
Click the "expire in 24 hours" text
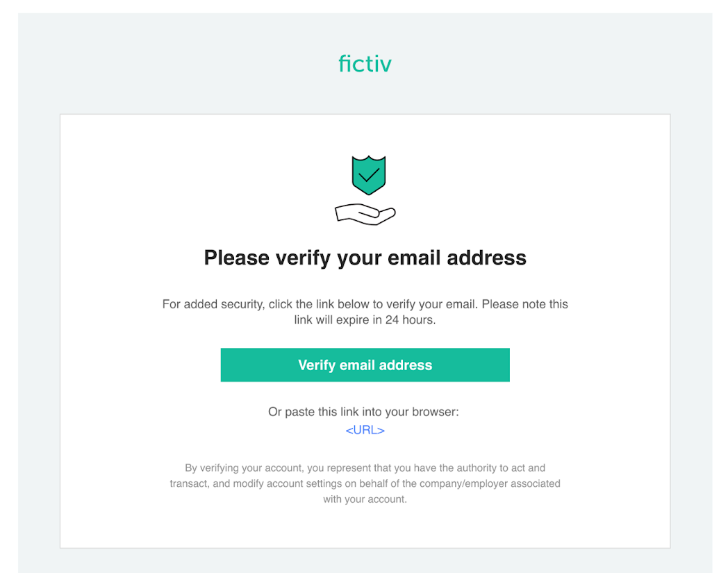389,321
